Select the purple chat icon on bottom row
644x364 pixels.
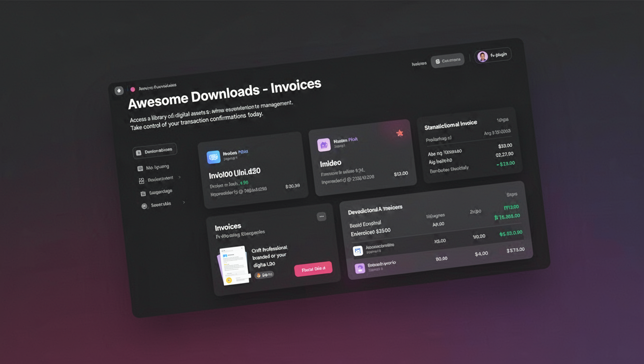[x=359, y=268]
